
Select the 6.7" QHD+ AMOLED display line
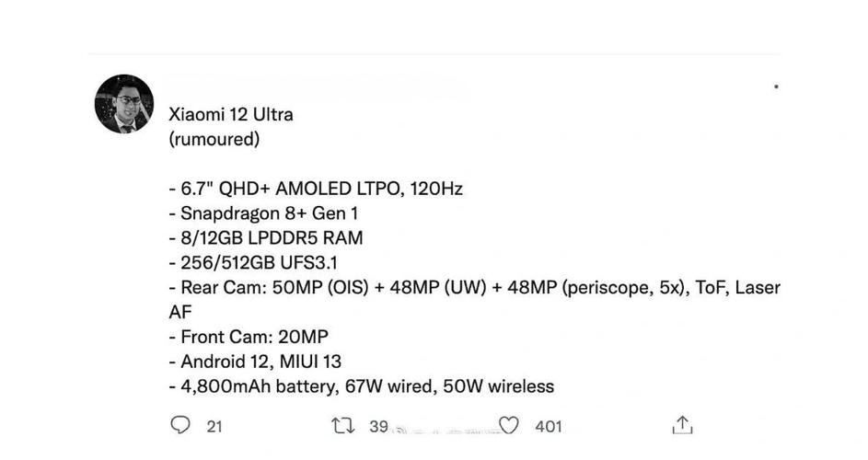point(316,189)
